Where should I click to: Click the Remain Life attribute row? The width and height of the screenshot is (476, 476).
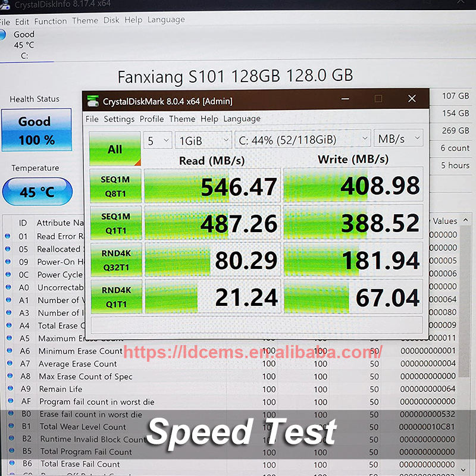232,389
